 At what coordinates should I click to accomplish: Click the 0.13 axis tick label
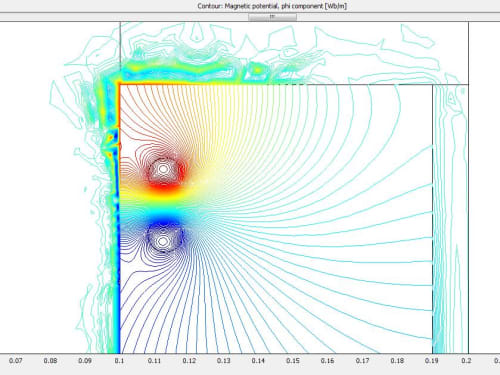point(224,361)
